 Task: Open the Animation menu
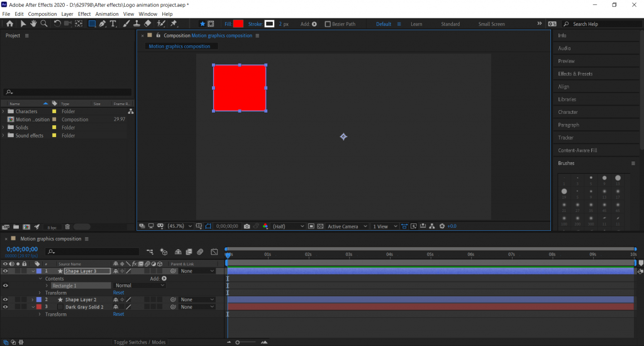click(106, 14)
